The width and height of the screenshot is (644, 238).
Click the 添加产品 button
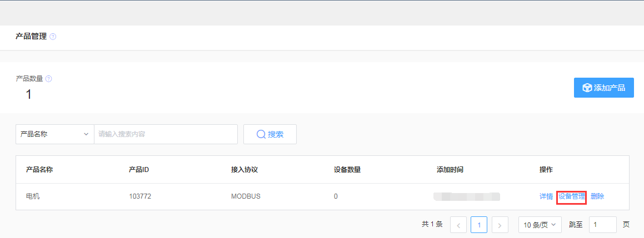click(x=604, y=88)
